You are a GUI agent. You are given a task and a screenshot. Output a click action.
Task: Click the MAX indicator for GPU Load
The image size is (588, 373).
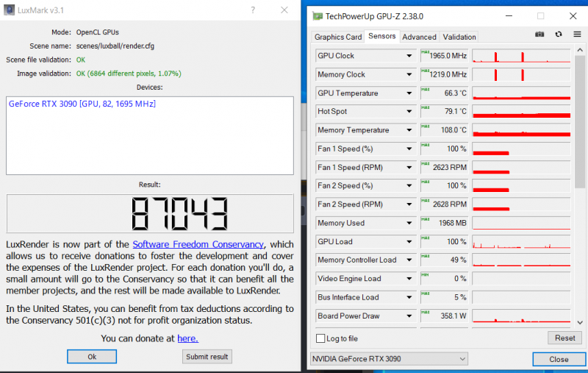(426, 238)
